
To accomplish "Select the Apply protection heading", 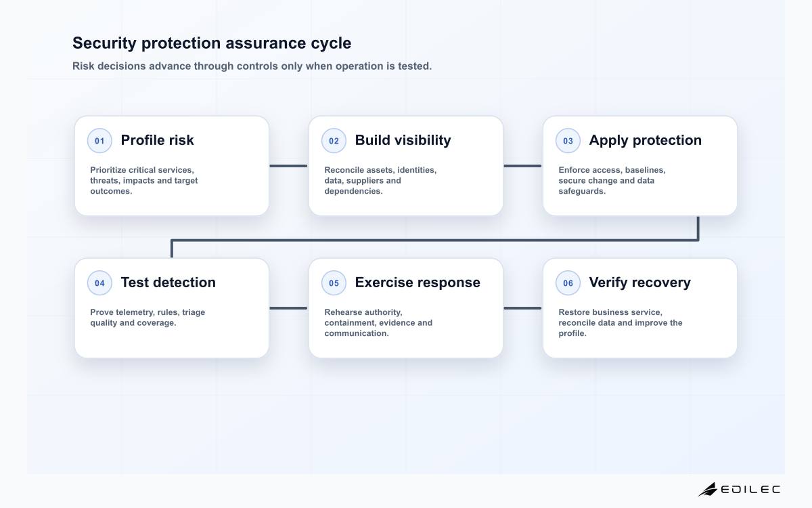I will pos(645,140).
